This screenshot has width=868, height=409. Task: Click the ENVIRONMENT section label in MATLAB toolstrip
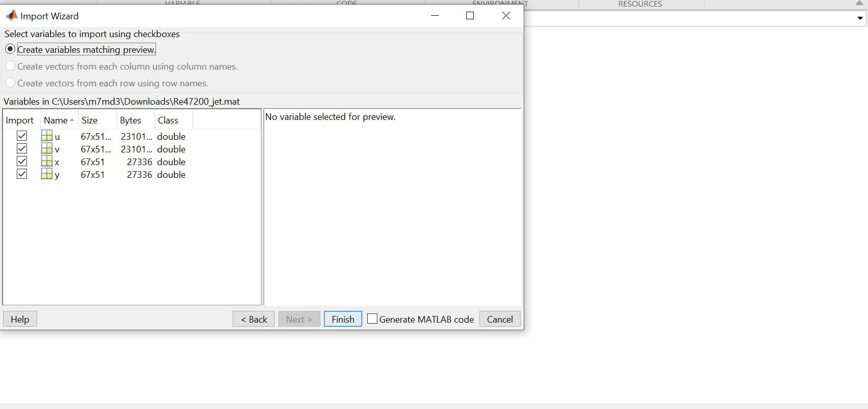tap(500, 3)
